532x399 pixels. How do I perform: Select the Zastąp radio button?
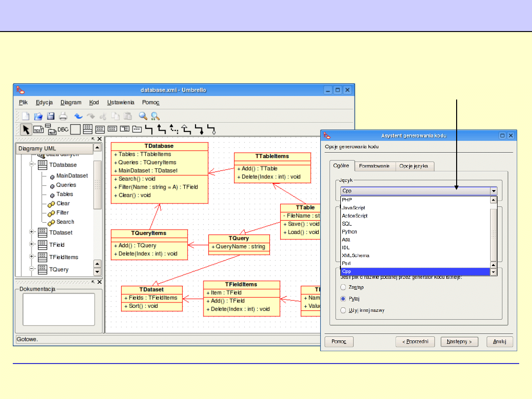(x=343, y=287)
